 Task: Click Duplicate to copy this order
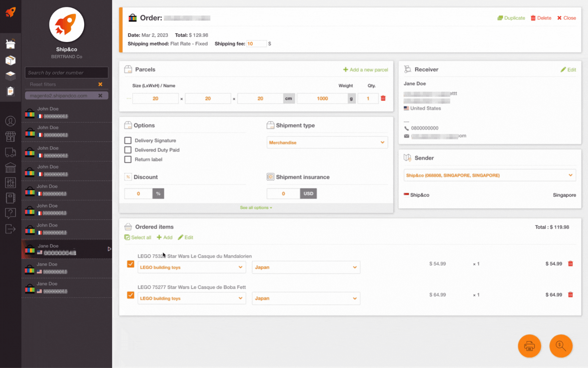coord(511,18)
